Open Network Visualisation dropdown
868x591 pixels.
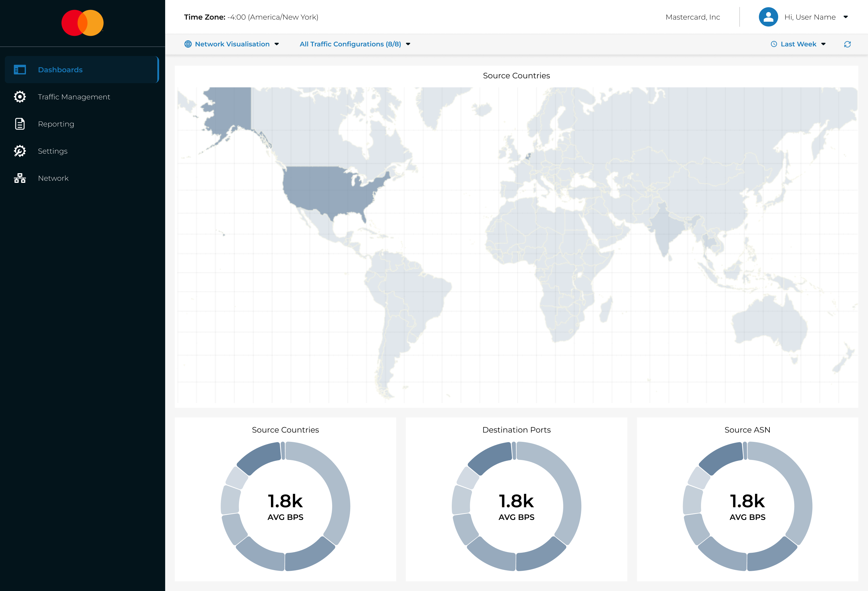(x=232, y=44)
